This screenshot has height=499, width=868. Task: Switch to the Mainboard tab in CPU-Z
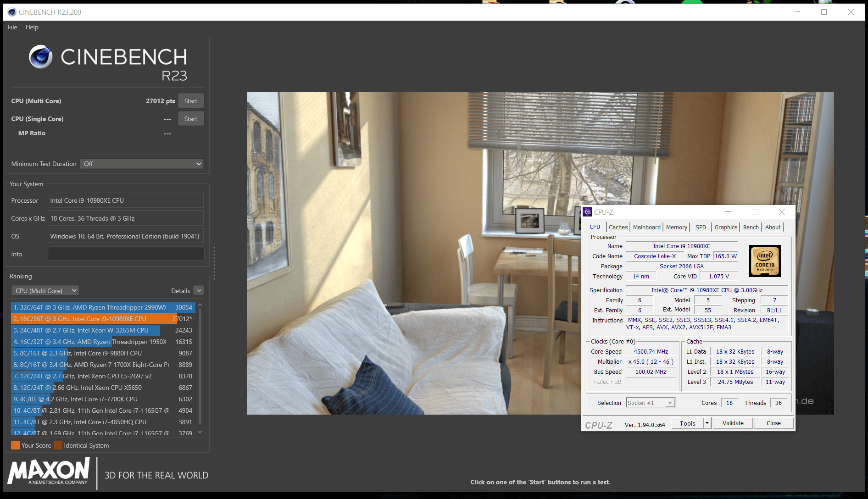coord(647,227)
